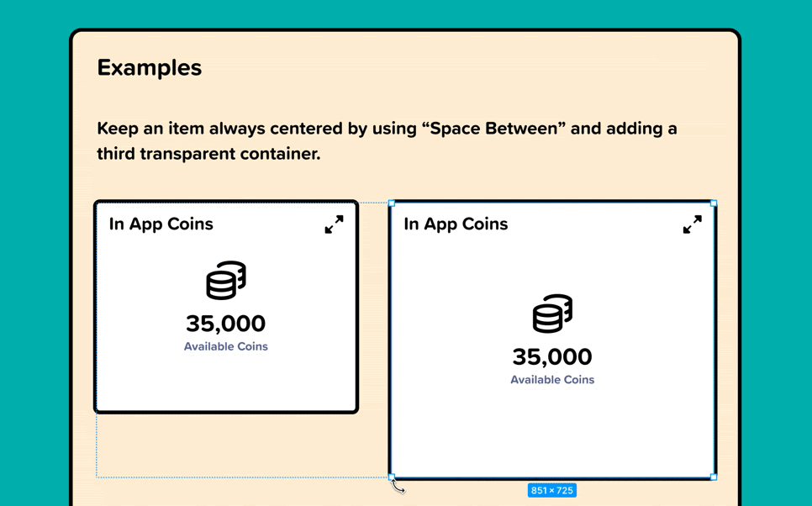Grab the top-left resize handle of the selected card
This screenshot has width=812, height=506.
tap(392, 203)
